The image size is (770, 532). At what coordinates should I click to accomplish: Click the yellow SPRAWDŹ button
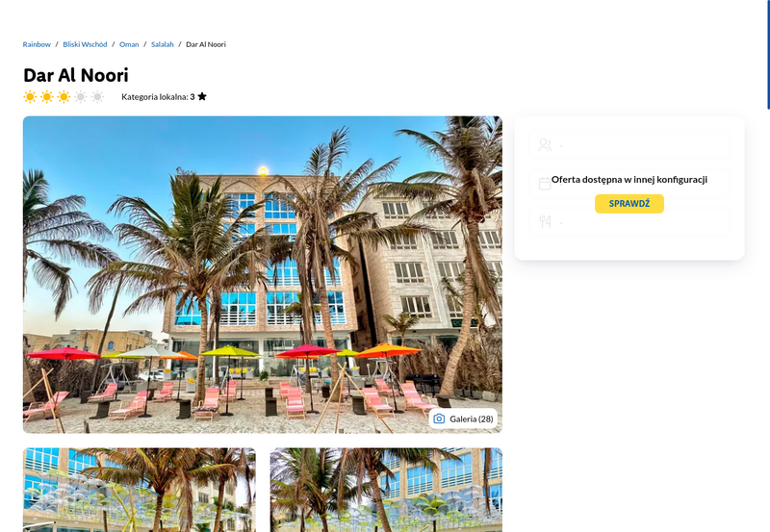click(x=629, y=204)
